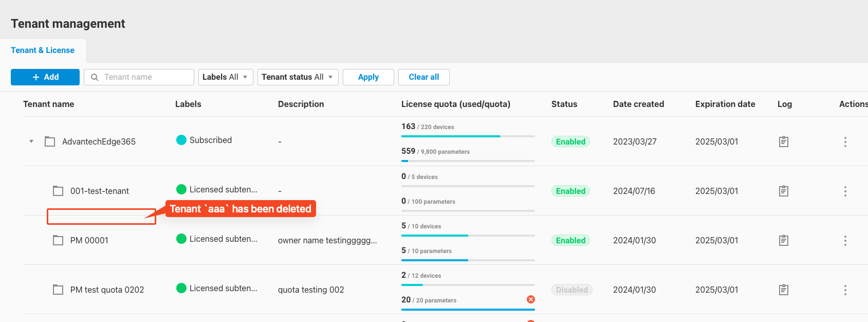Click cyan Subscribed label dot

tap(181, 140)
